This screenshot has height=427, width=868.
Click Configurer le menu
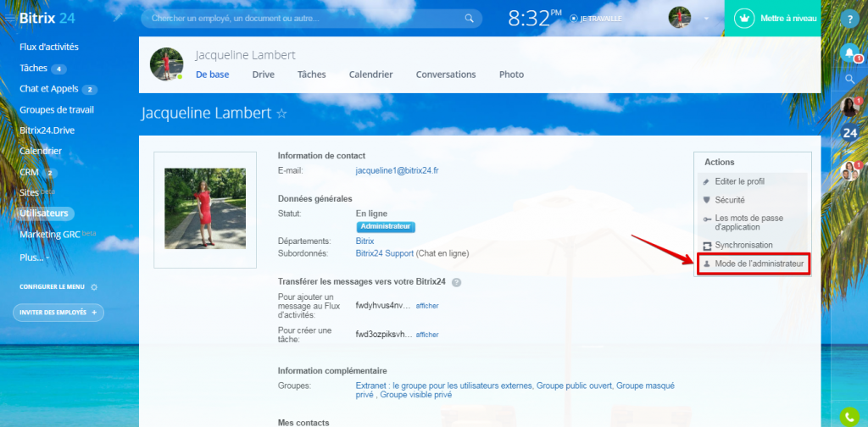click(x=52, y=287)
